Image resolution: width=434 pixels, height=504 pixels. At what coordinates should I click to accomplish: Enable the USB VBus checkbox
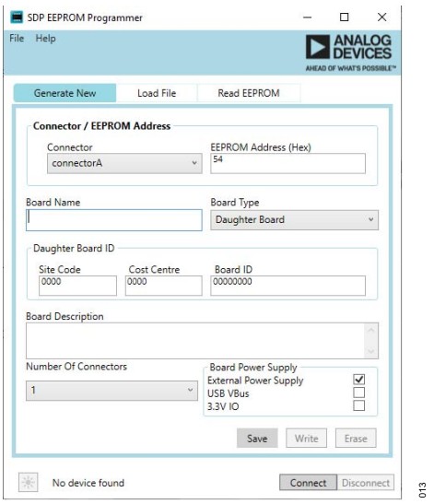[x=358, y=393]
